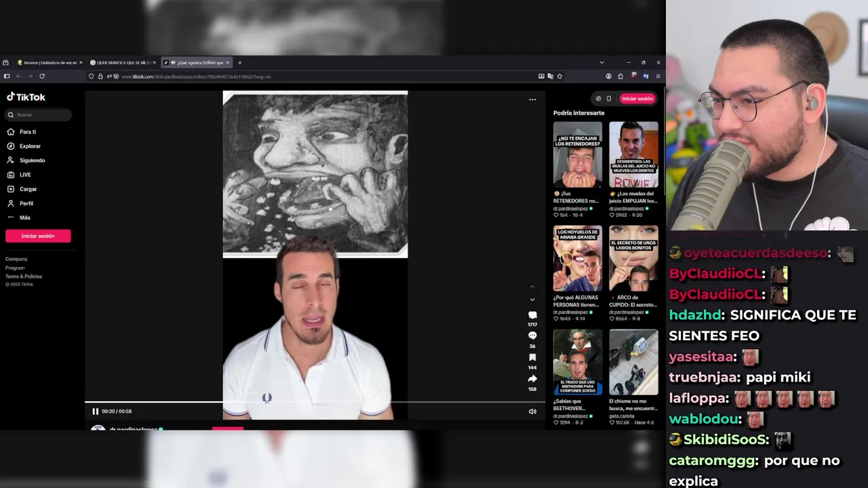Open the retenedores recommended video

pos(577,155)
